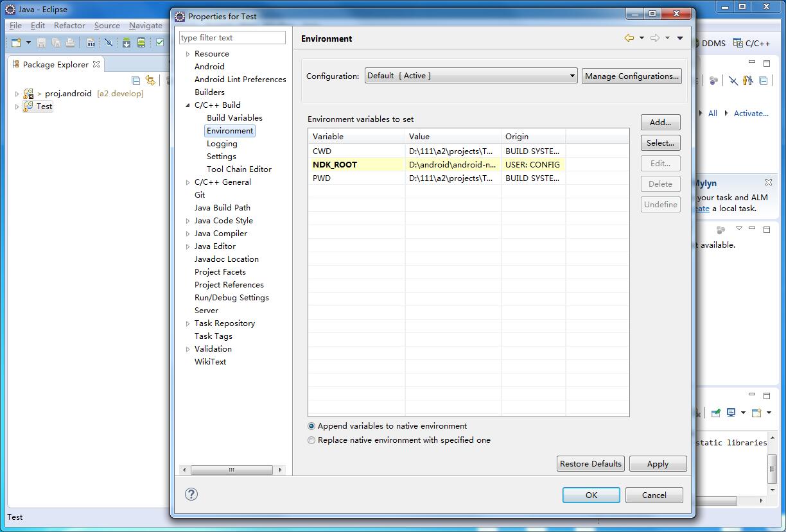The image size is (786, 532).
Task: Click the New wizard toolbar icon
Action: tap(16, 43)
